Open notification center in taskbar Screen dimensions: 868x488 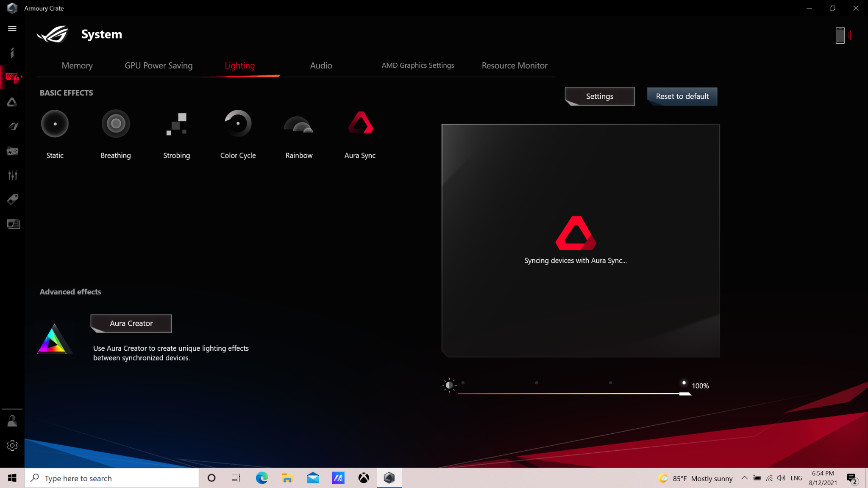point(852,479)
